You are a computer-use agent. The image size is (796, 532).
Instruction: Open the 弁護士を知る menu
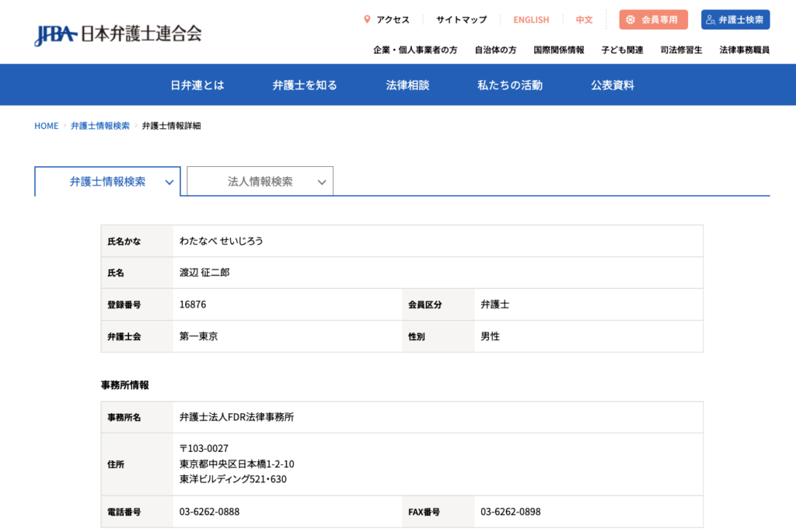(x=305, y=85)
